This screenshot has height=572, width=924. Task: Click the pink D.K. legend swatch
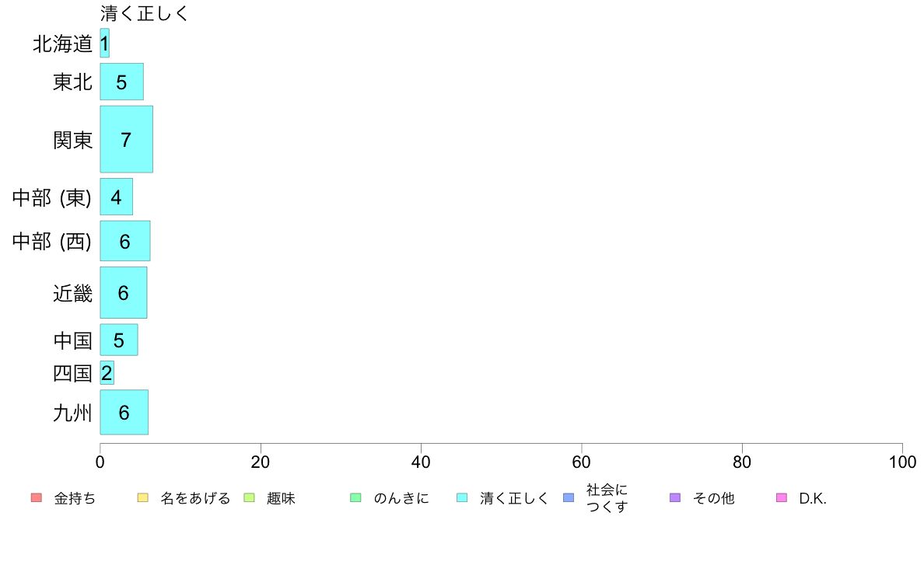(782, 497)
